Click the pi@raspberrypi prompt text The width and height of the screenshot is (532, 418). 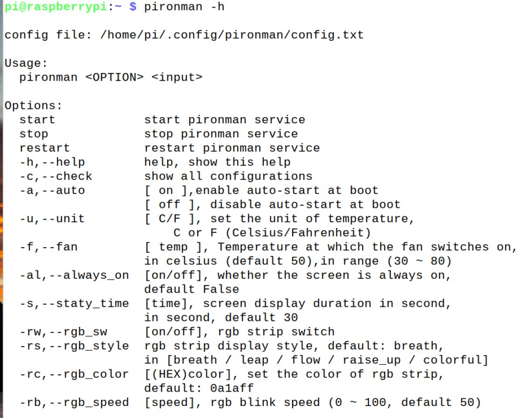(56, 7)
